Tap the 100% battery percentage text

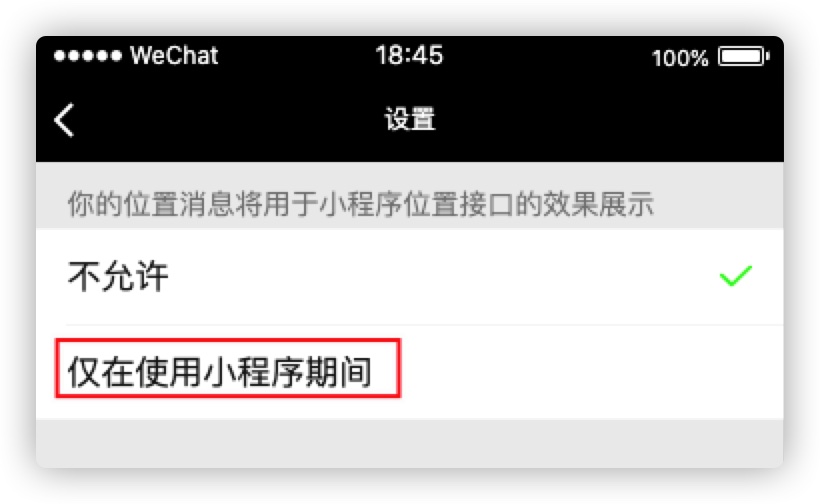[680, 58]
